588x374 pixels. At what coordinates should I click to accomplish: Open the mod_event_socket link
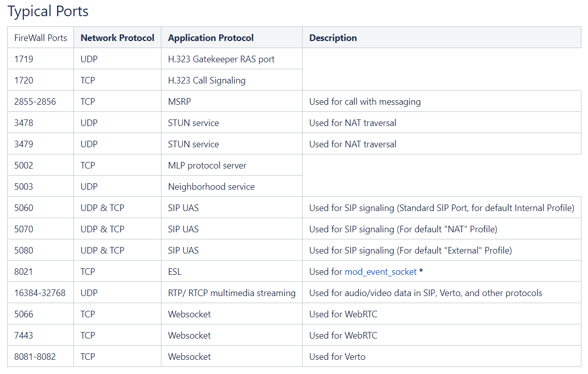[x=380, y=272]
